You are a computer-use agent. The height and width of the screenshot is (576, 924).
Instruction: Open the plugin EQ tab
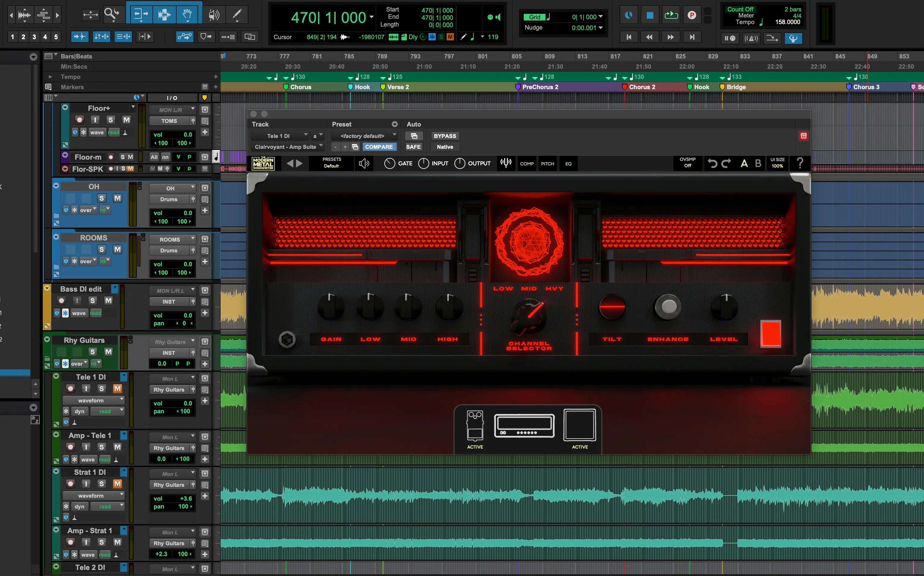568,163
